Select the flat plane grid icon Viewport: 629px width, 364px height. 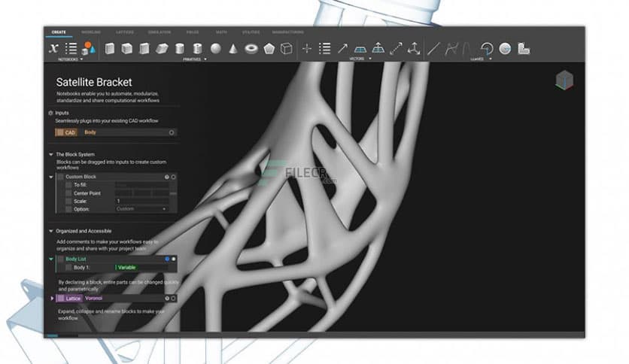click(x=360, y=49)
